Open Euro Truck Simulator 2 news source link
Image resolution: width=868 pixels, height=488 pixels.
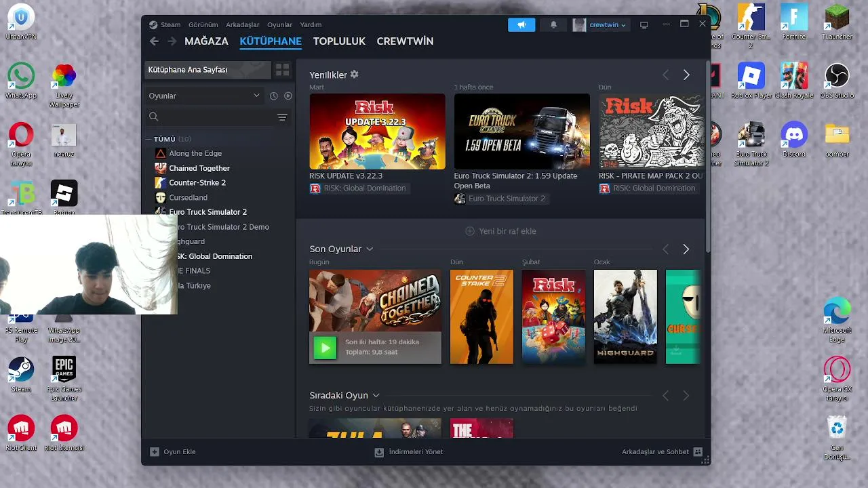500,199
